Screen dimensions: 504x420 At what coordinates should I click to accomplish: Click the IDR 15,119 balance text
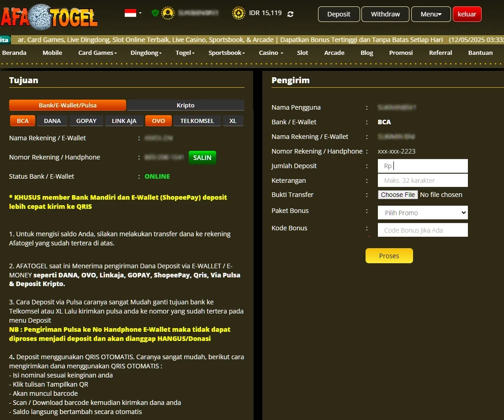[x=265, y=13]
